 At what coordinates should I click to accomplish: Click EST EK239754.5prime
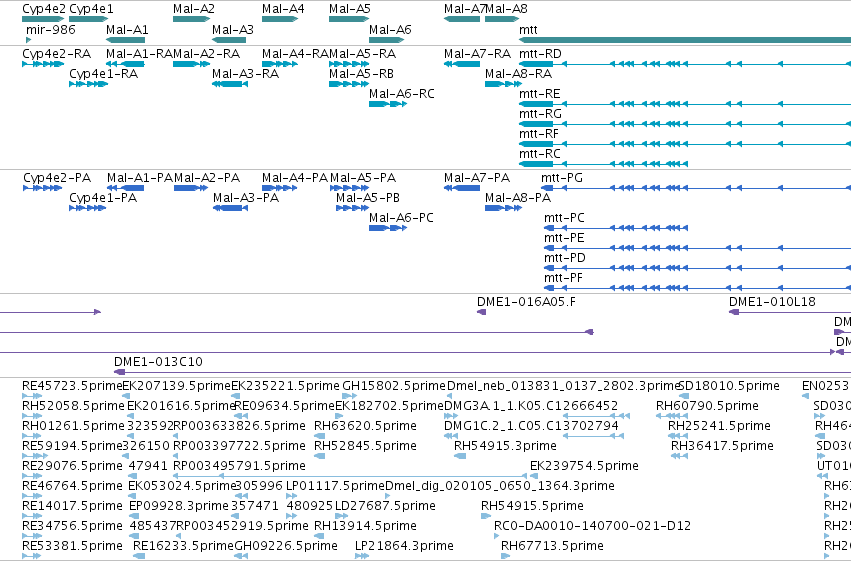tap(534, 476)
